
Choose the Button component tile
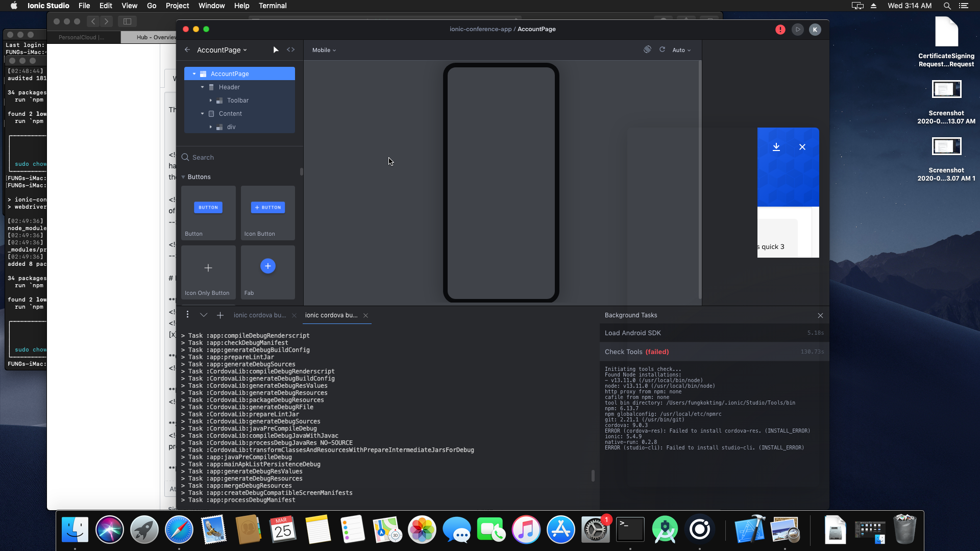[208, 213]
